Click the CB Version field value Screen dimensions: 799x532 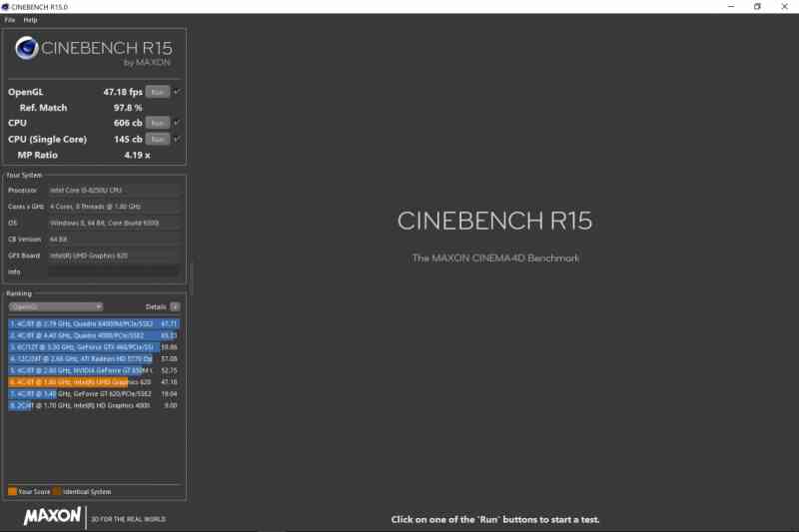click(x=114, y=239)
